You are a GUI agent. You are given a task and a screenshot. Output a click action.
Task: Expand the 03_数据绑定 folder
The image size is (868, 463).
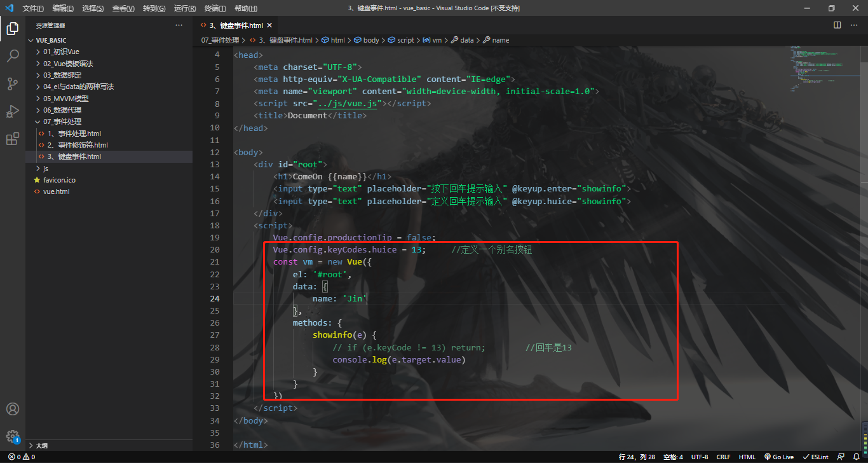(x=109, y=75)
